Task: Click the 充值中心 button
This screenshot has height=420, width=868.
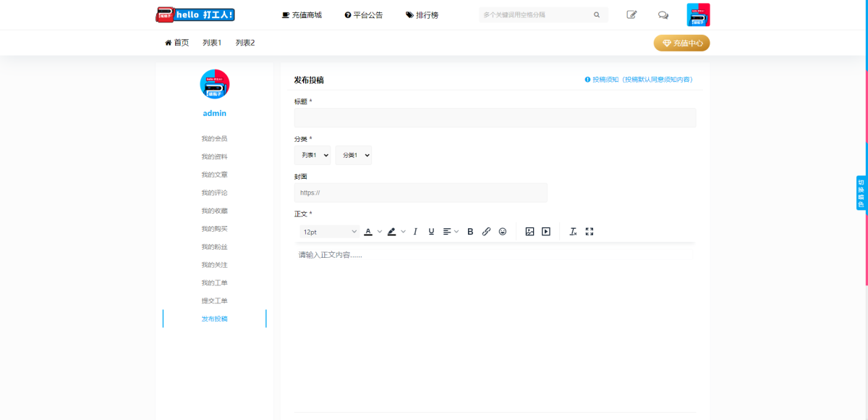Action: pyautogui.click(x=681, y=43)
